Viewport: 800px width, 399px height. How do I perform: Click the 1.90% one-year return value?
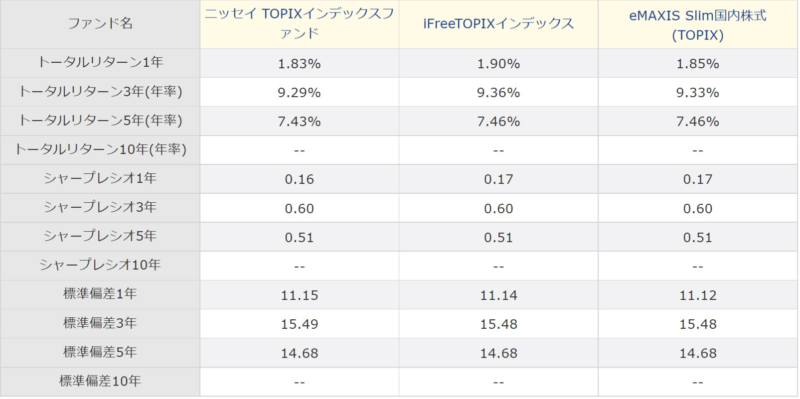click(x=498, y=64)
